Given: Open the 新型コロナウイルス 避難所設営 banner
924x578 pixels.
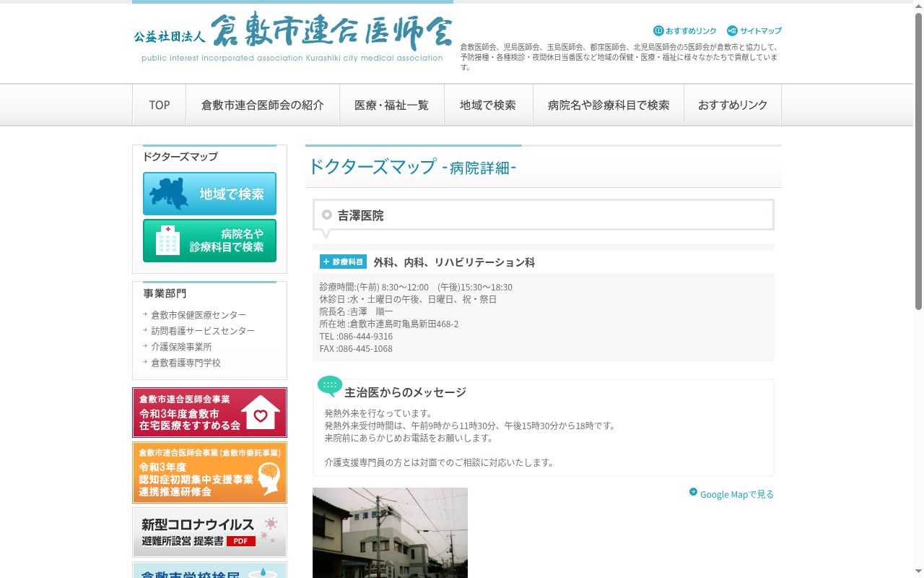Looking at the screenshot, I should (209, 532).
